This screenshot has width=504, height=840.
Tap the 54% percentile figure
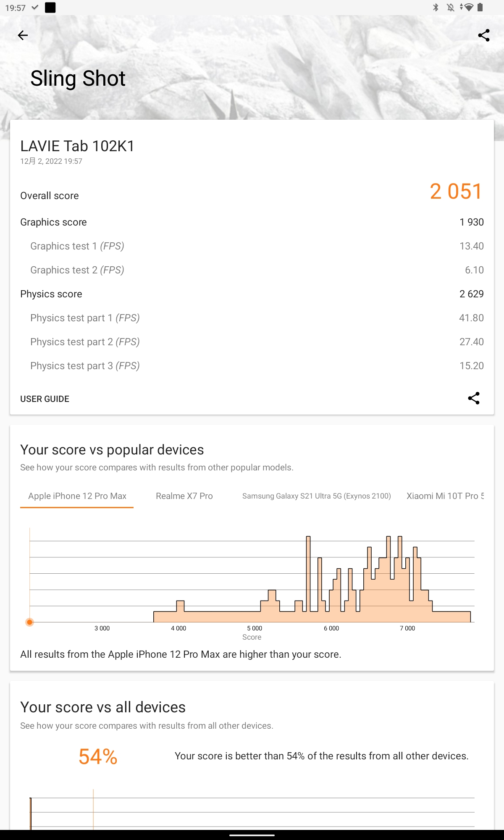click(x=98, y=756)
